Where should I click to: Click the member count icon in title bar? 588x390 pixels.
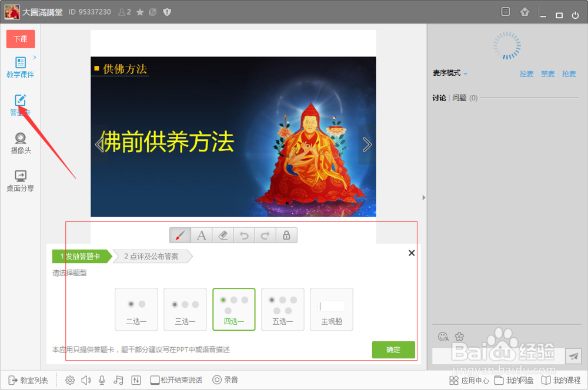coord(125,12)
